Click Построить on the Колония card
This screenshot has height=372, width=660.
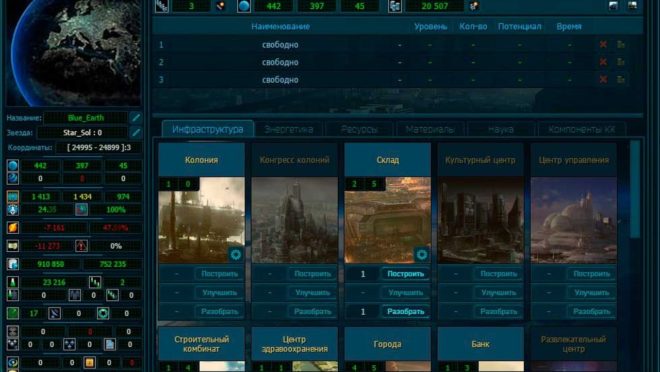(x=220, y=274)
